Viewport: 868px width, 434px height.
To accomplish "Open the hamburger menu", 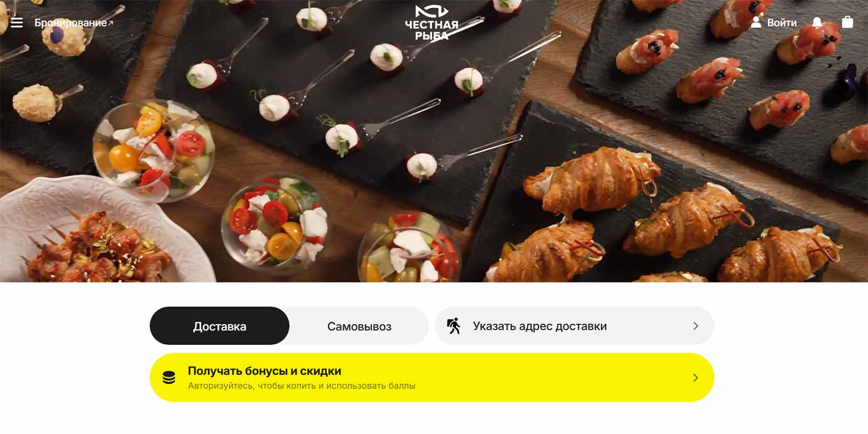I will pyautogui.click(x=17, y=22).
